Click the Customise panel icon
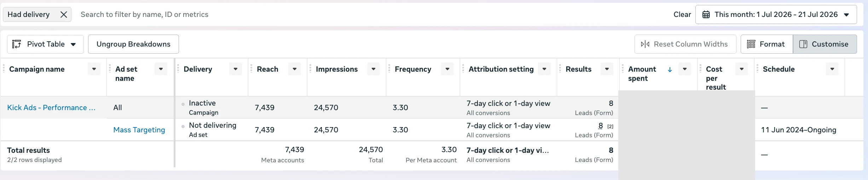Screen dimensions: 868x180 [x=803, y=44]
